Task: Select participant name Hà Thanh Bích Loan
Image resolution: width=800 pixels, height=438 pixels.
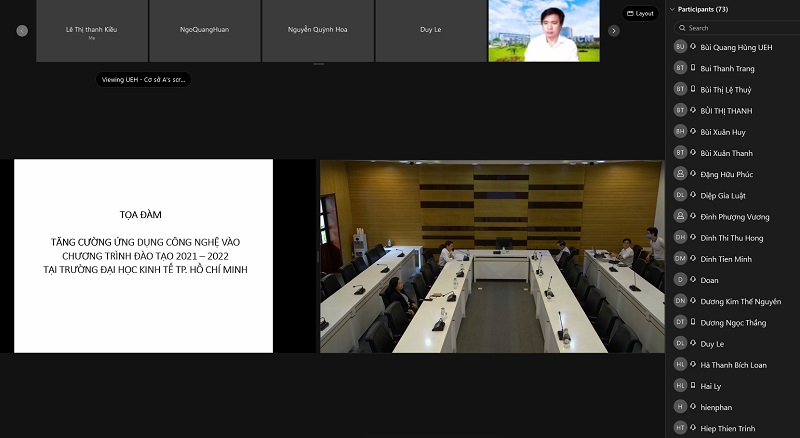Action: [733, 365]
